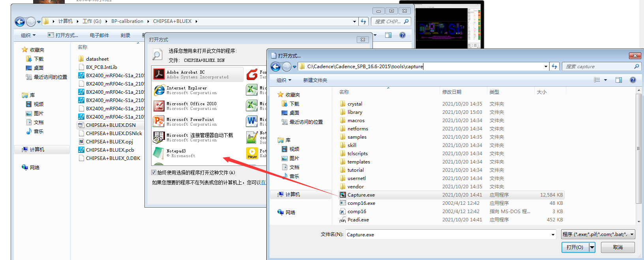Click the 打开(O) button
Screen dimensions: 644x260
[575, 247]
